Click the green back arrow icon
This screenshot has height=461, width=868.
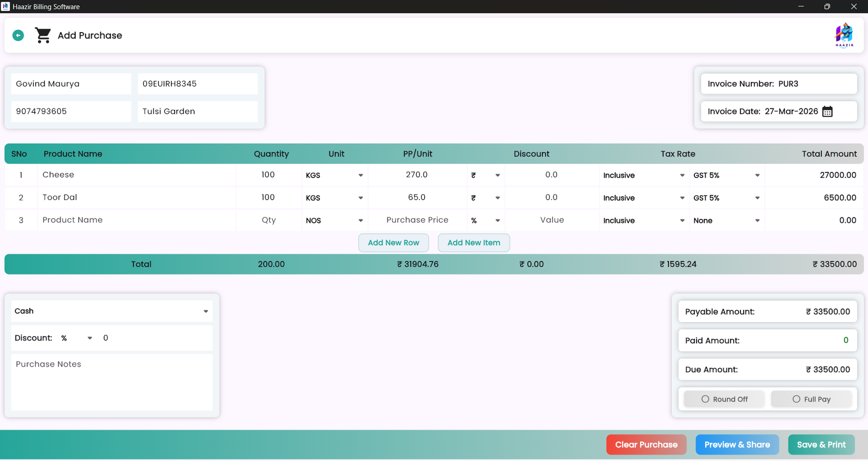(x=18, y=35)
